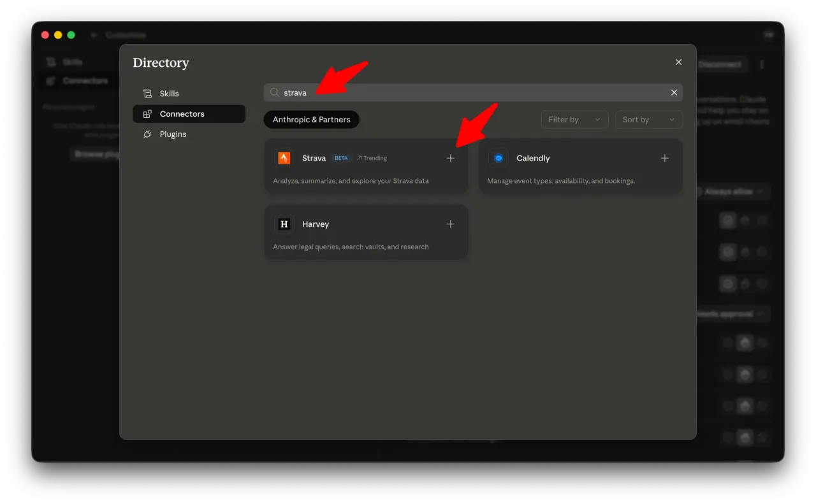
Task: Select the Connectors section in Directory
Action: pos(189,114)
